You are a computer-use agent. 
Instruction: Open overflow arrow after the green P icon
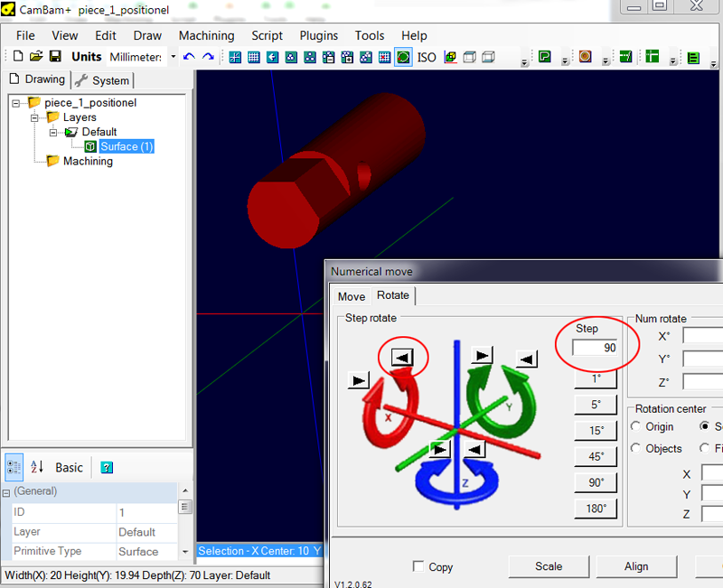(x=565, y=61)
